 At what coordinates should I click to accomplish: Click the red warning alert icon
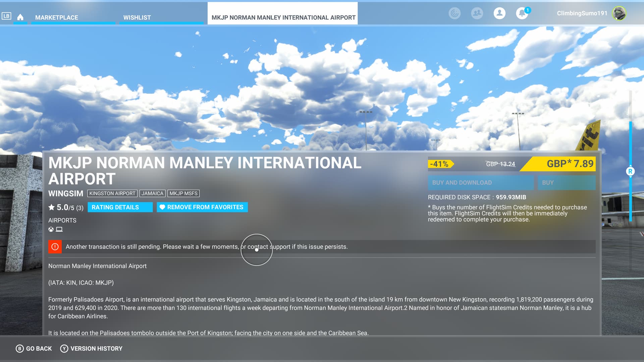[55, 247]
